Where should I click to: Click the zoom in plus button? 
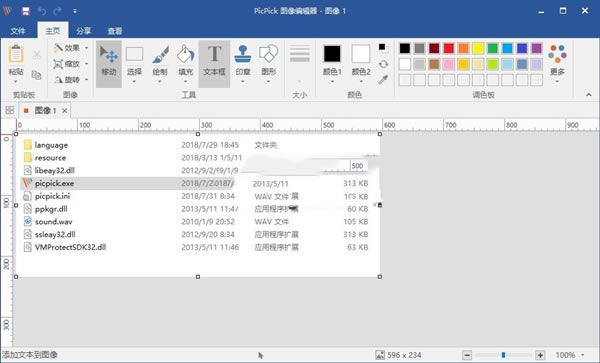[x=540, y=355]
